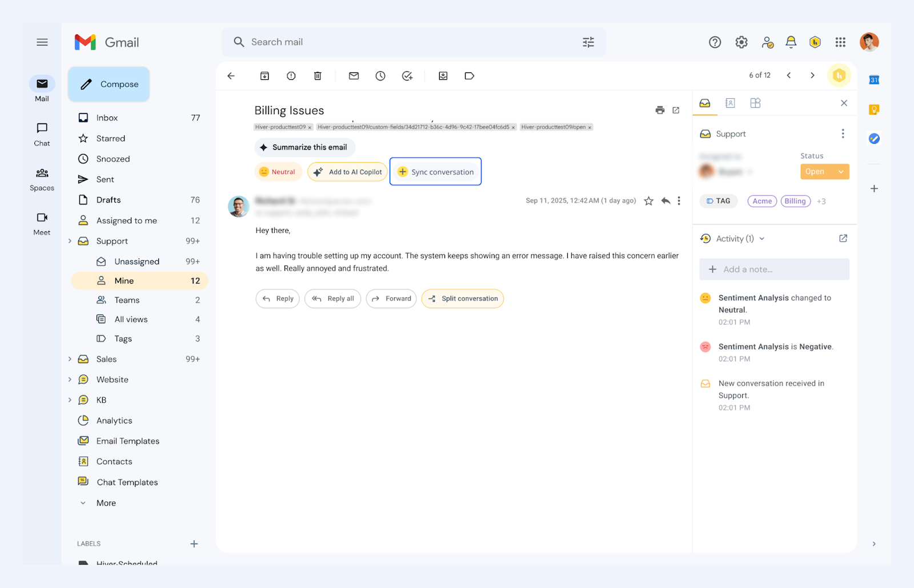This screenshot has width=914, height=588.
Task: Switch to Chat in the left rail
Action: click(x=42, y=135)
